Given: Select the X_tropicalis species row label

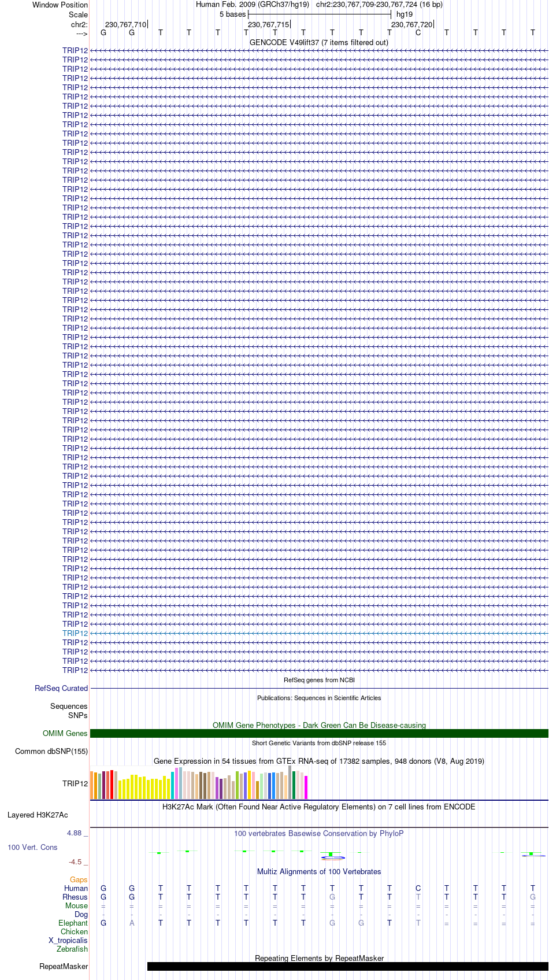Looking at the screenshot, I should (68, 940).
